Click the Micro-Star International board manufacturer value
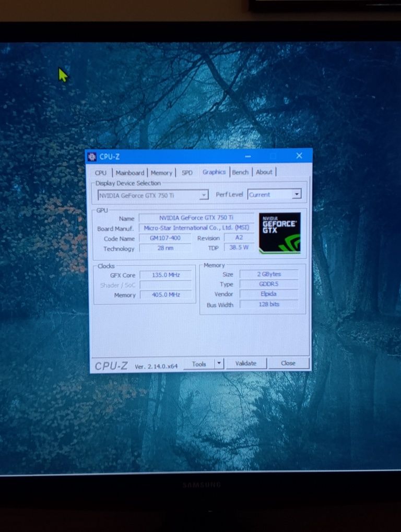Screen dimensions: 401x532 (x=196, y=227)
